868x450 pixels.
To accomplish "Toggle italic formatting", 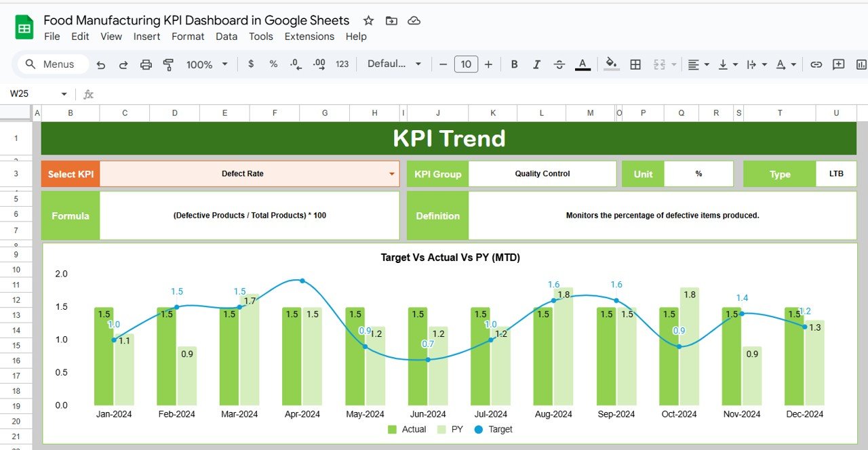I will (x=536, y=64).
